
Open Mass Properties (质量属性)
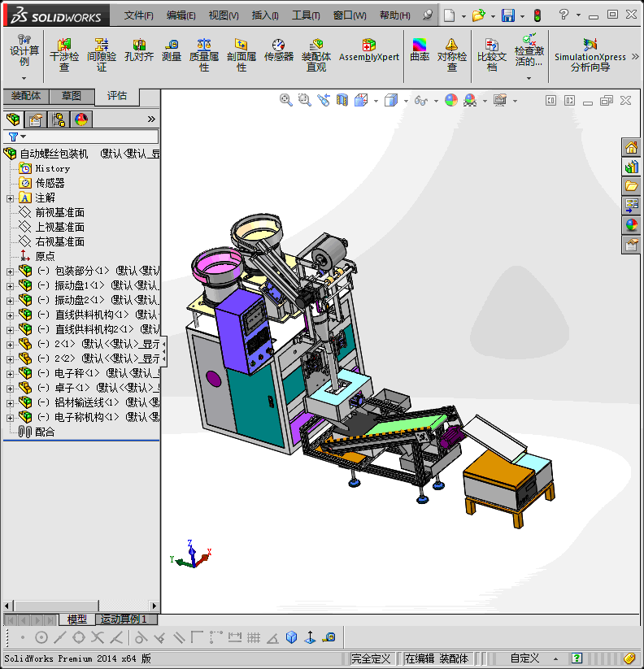point(204,55)
